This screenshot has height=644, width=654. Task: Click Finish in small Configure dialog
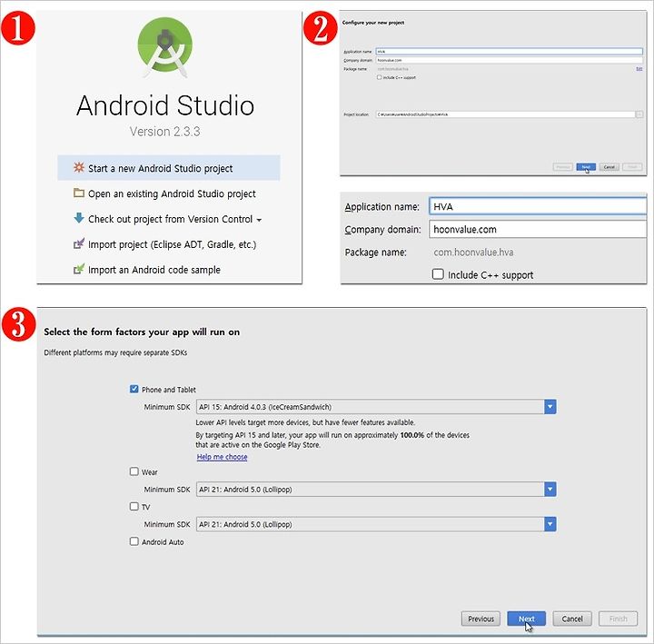(x=632, y=167)
